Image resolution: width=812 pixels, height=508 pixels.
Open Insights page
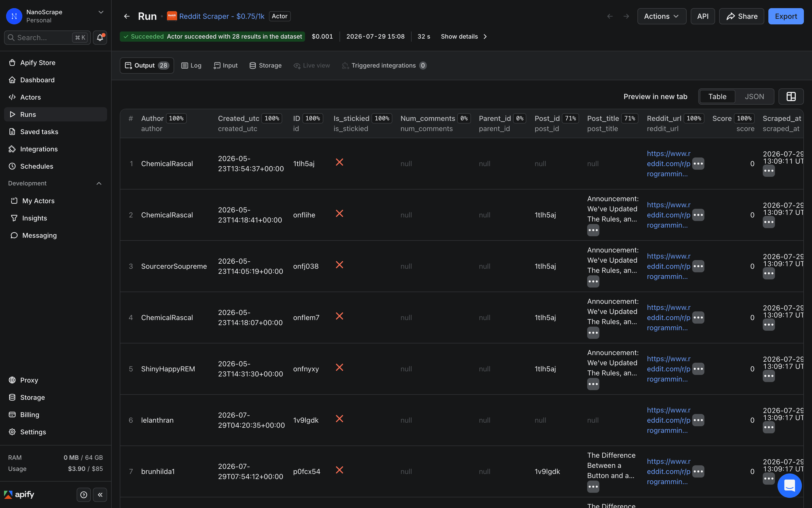[55, 218]
